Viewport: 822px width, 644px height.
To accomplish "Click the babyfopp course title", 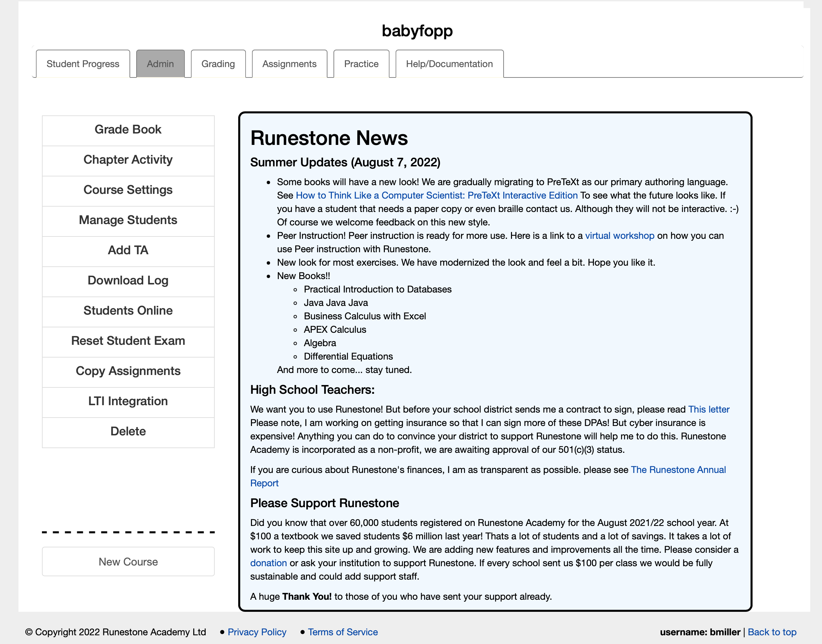I will click(x=417, y=31).
